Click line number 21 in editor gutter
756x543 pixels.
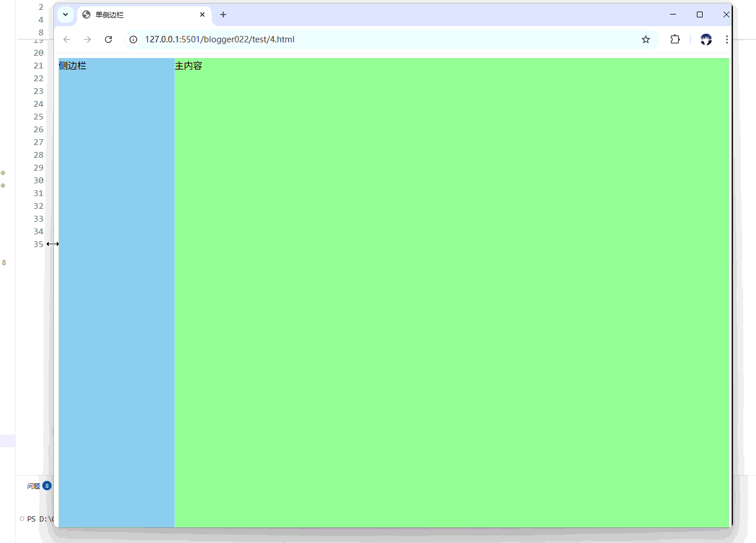(38, 66)
